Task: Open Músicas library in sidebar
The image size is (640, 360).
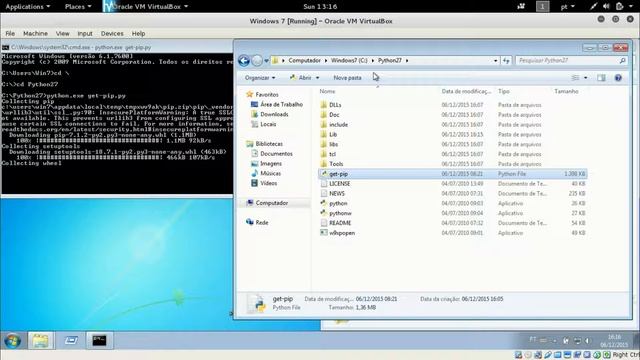Action: click(x=271, y=173)
